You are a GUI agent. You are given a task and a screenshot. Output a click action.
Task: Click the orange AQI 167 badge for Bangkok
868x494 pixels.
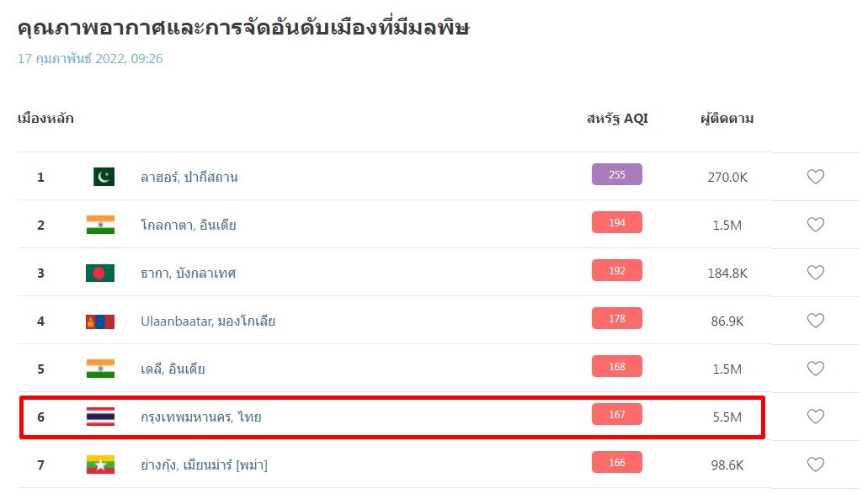(617, 415)
